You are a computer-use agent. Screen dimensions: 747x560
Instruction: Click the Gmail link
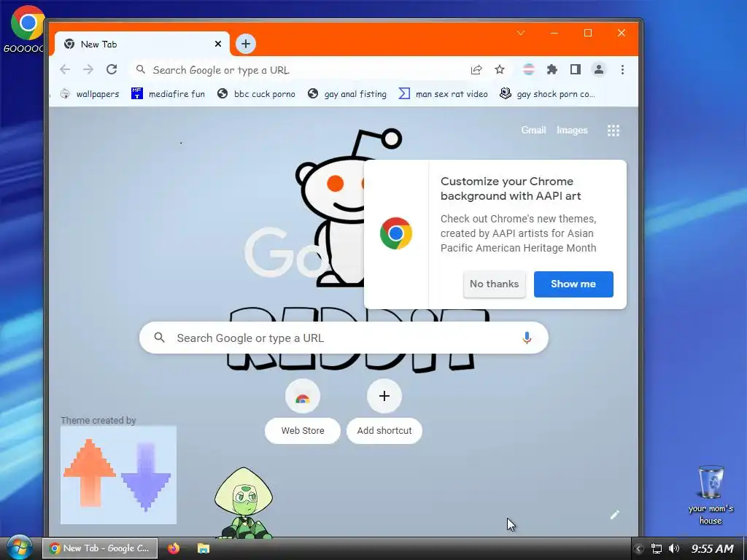[x=533, y=130]
